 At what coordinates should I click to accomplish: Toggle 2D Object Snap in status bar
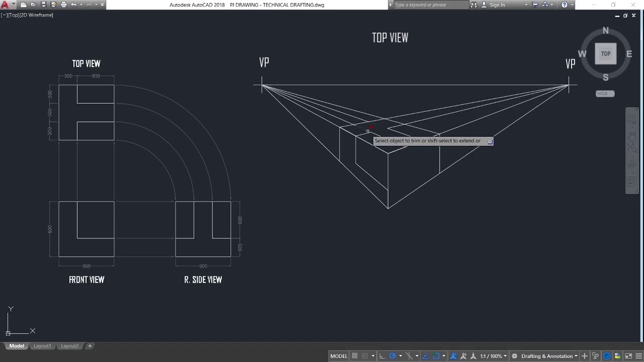[436, 356]
